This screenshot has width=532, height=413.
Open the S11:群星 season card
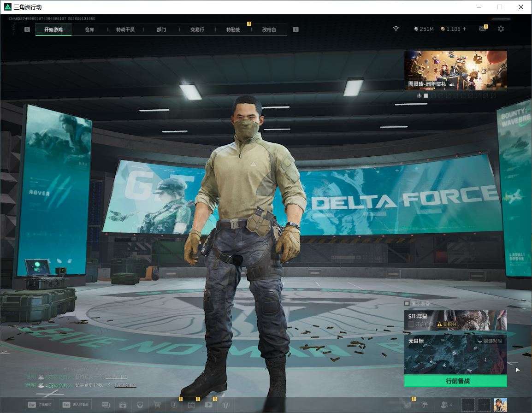pyautogui.click(x=455, y=320)
